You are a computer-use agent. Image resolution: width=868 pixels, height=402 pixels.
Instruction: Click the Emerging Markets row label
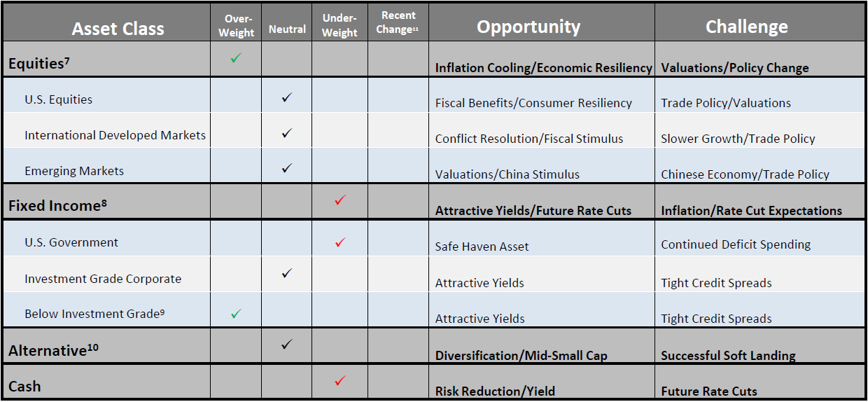coord(73,171)
